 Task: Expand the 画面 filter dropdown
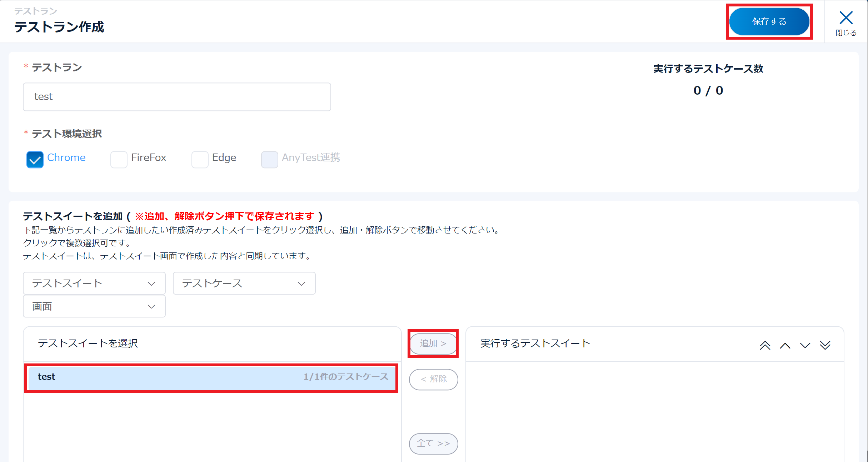94,306
